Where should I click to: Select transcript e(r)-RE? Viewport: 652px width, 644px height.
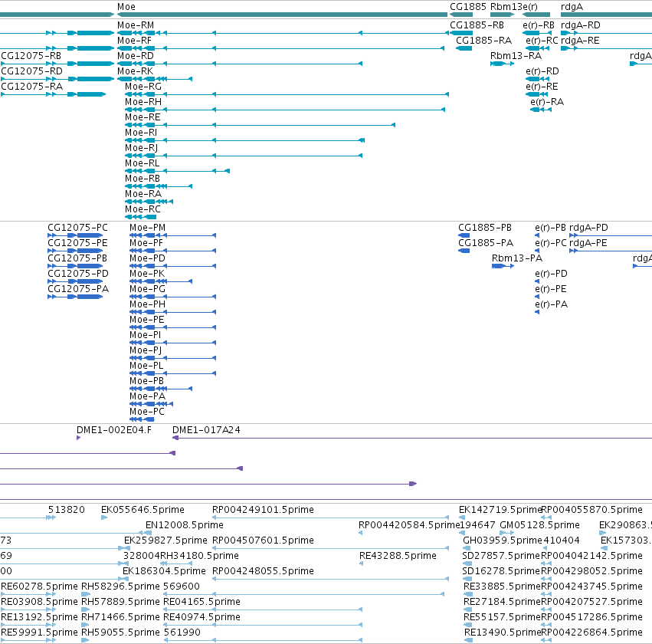[542, 87]
